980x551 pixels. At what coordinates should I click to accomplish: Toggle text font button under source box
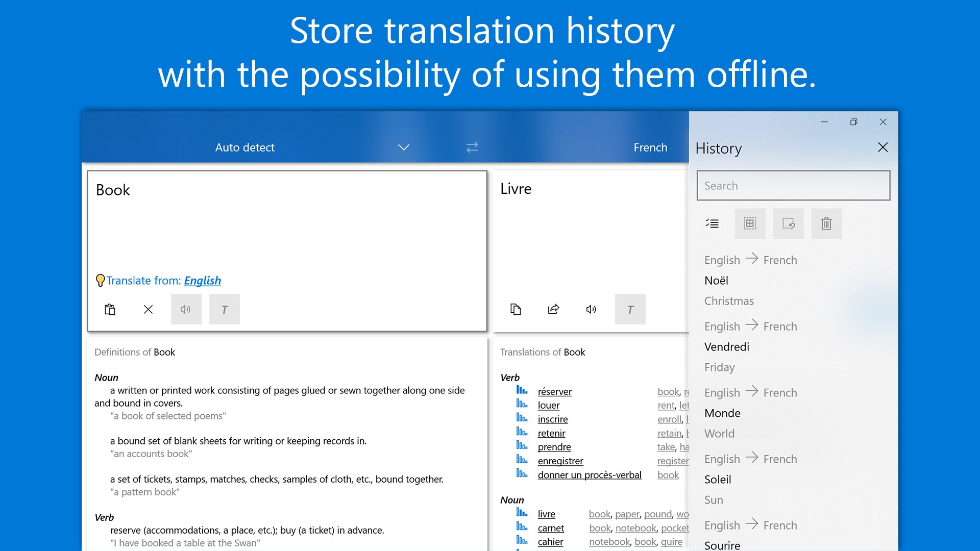[x=225, y=309]
